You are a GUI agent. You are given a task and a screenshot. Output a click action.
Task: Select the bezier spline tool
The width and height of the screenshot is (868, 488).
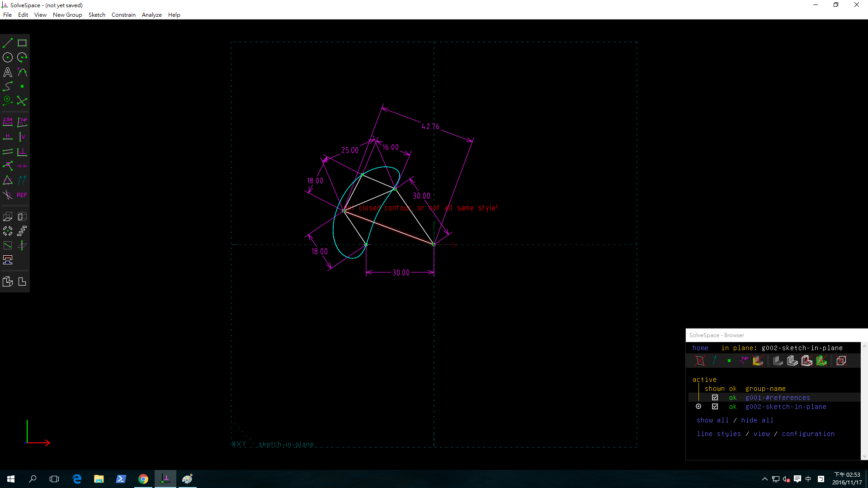[x=8, y=86]
